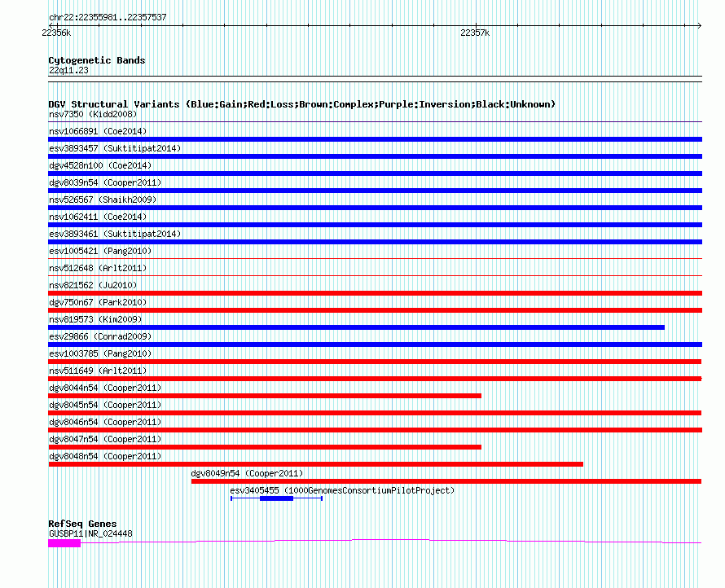Click the ruler's left arrow end
This screenshot has width=725, height=588.
click(x=51, y=25)
